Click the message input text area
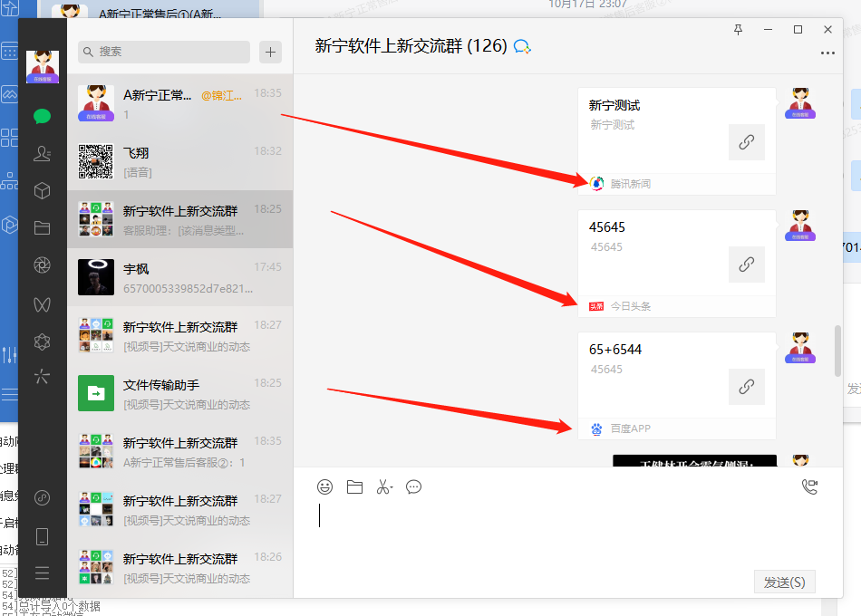The width and height of the screenshot is (861, 616). tap(566, 533)
